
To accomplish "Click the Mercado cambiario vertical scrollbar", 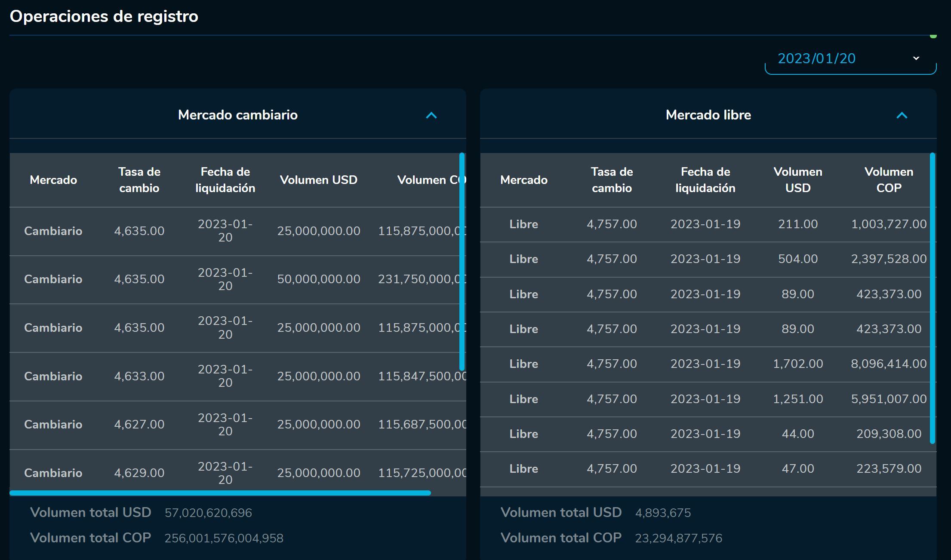I will click(x=462, y=261).
